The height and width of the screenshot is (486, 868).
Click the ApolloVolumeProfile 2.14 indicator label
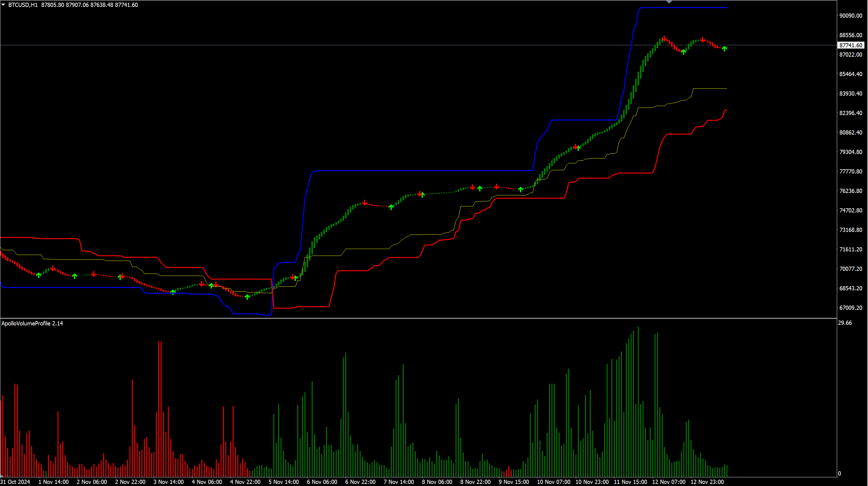pyautogui.click(x=32, y=323)
